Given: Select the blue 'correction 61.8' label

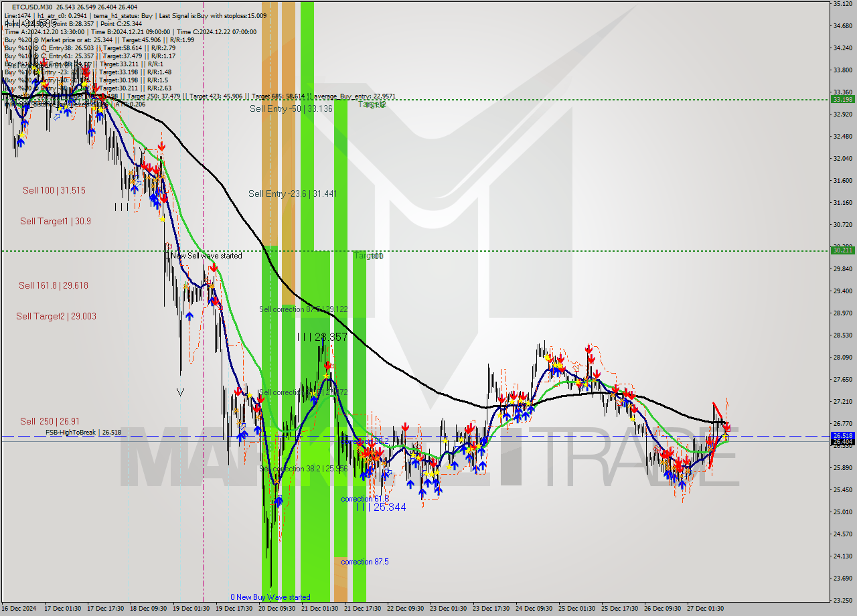Looking at the screenshot, I should pyautogui.click(x=365, y=499).
